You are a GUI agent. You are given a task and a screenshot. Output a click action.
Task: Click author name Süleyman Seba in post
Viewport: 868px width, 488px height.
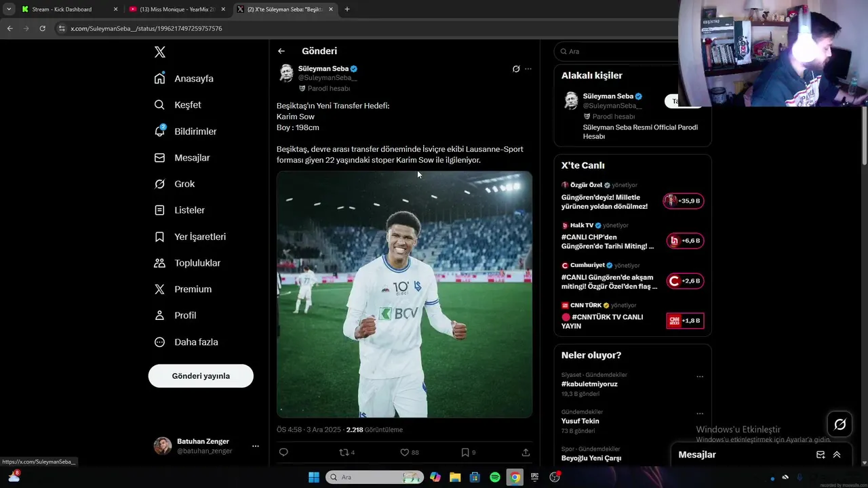point(323,68)
